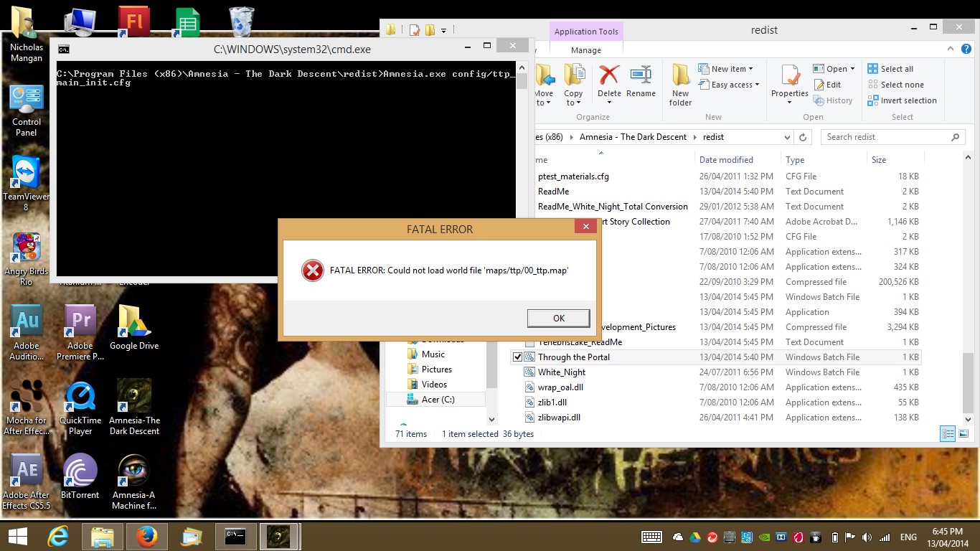Open the Recycle Bin on desktop
Image resolution: width=980 pixels, height=551 pixels.
(x=241, y=22)
